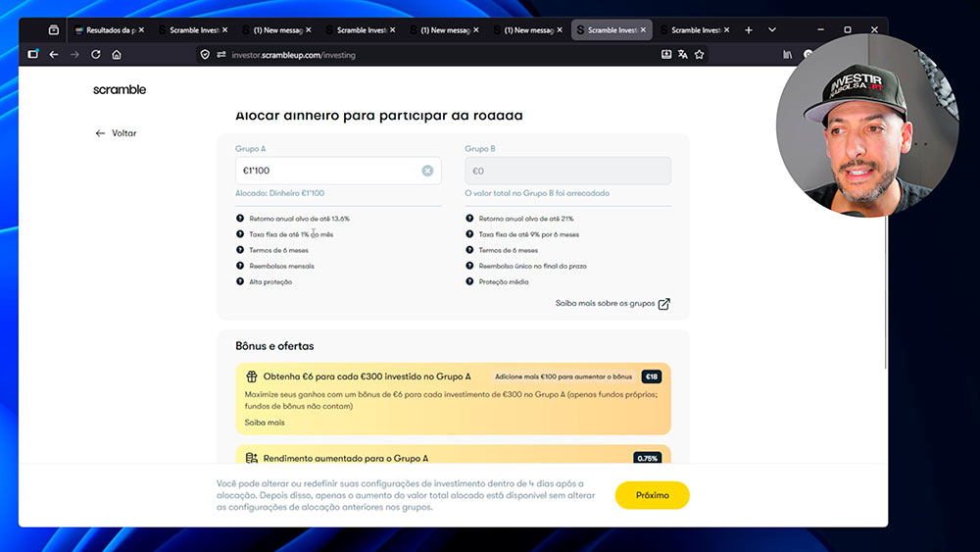Image resolution: width=980 pixels, height=552 pixels.
Task: Switch to Resultados da tab
Action: click(109, 30)
